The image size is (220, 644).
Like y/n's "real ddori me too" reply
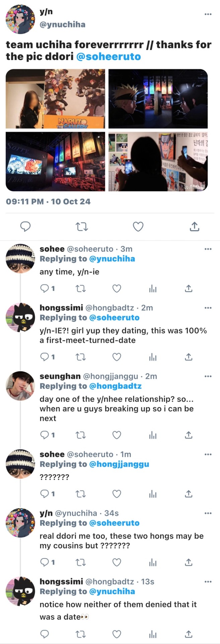(x=117, y=562)
